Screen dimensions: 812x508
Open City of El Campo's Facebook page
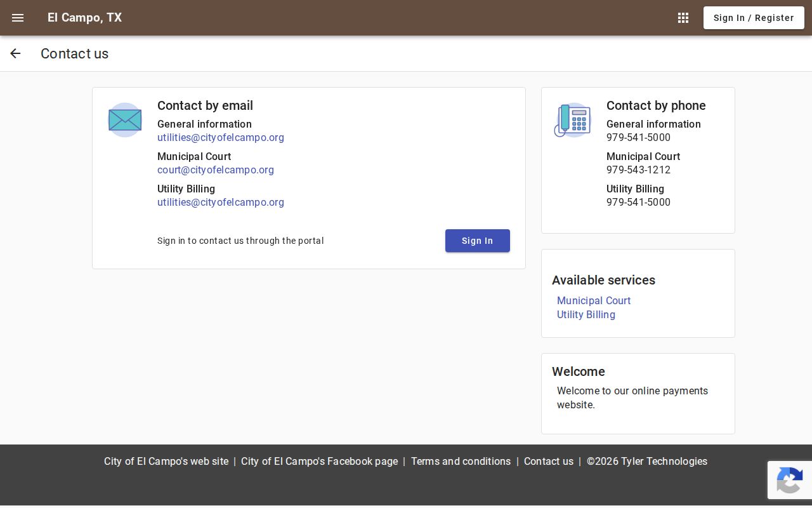click(x=320, y=462)
